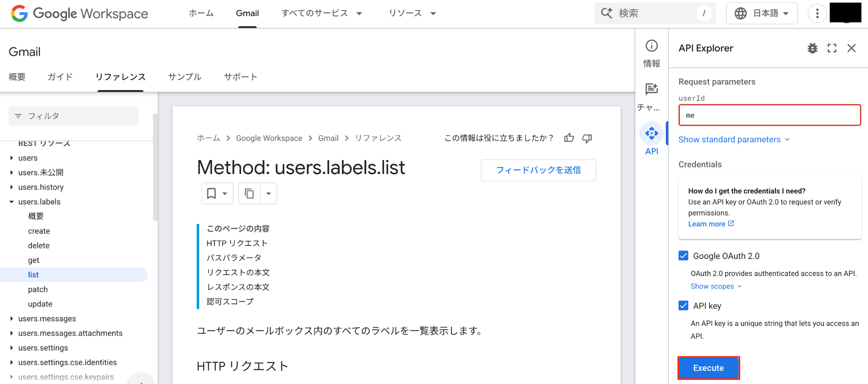The height and width of the screenshot is (384, 868).
Task: Expand API Explorer to fullscreen
Action: [x=832, y=48]
